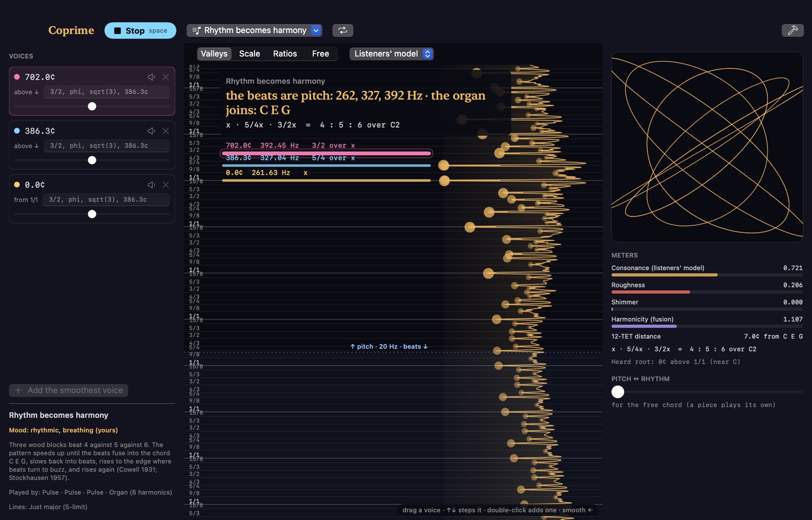
Task: Remove the 0.0¢ voice with X
Action: (166, 185)
